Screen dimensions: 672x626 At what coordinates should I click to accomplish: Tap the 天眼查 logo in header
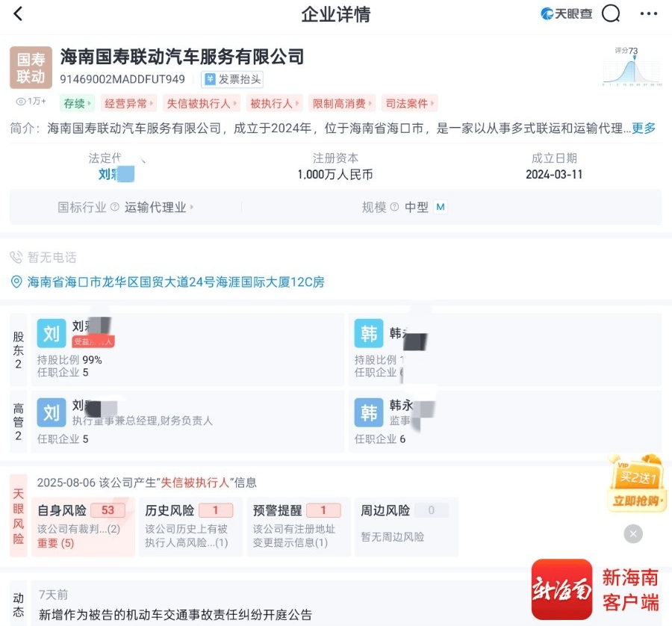[566, 14]
